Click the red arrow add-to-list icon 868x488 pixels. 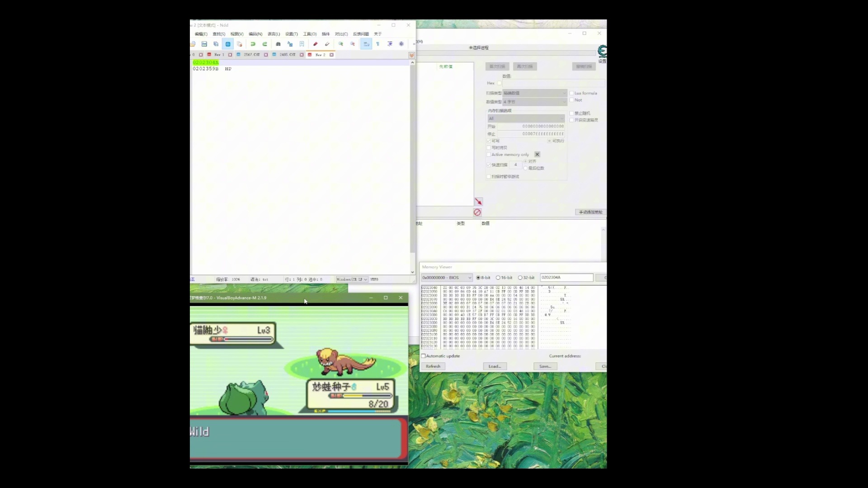[478, 202]
